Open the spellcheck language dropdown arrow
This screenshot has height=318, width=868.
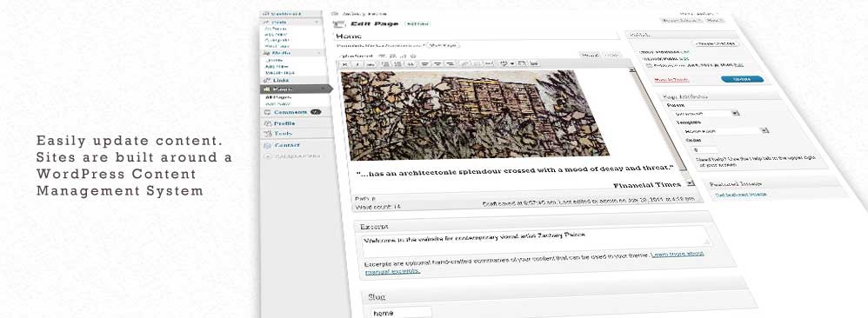pos(512,64)
